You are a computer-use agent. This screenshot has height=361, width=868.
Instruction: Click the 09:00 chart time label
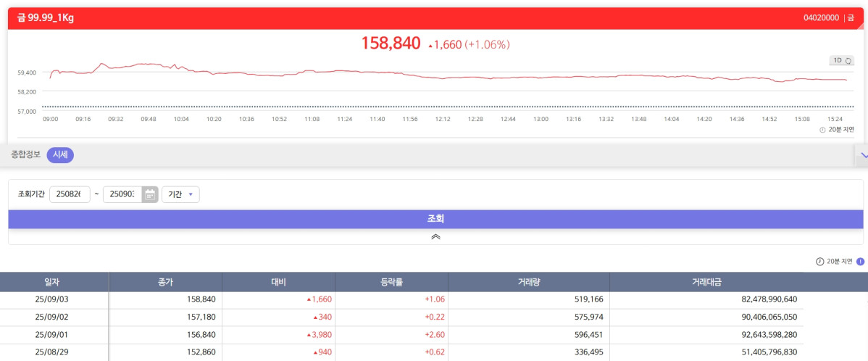51,119
